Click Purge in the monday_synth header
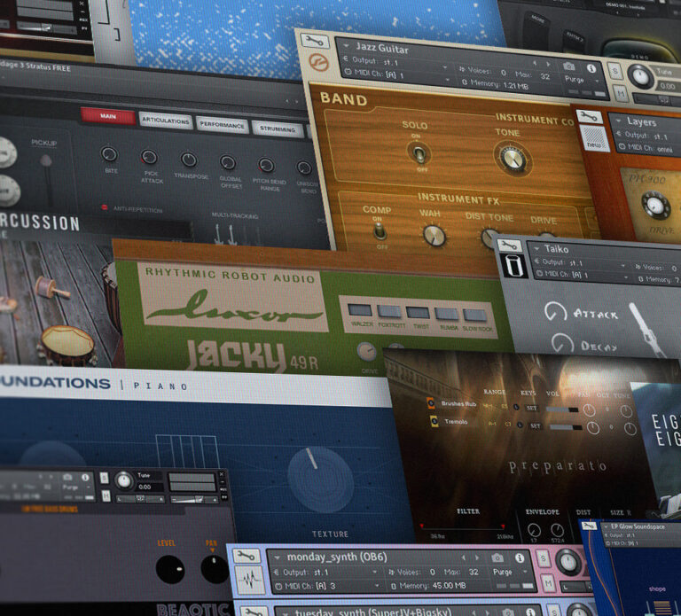Screen dimensions: 681x616 [503, 573]
